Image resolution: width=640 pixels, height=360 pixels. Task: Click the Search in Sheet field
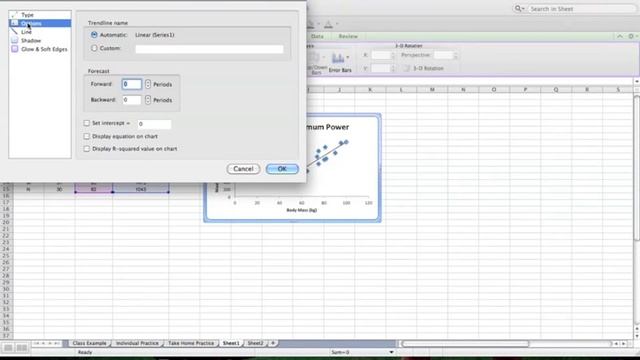coord(582,9)
